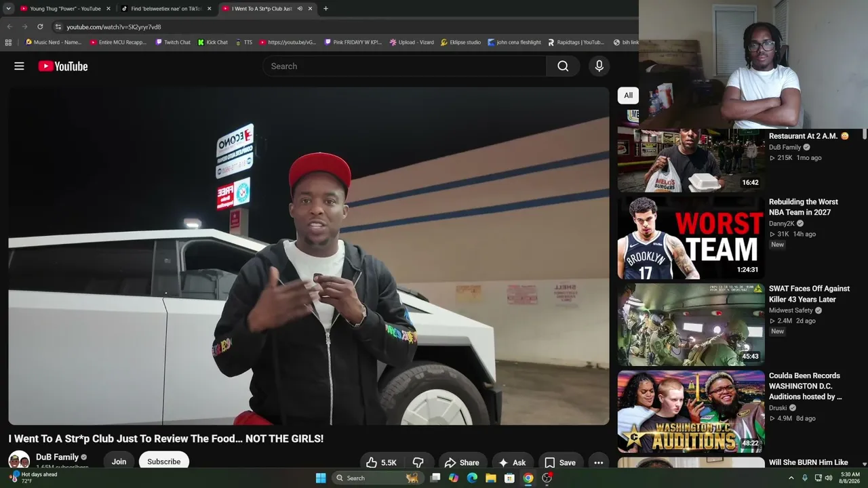The width and height of the screenshot is (868, 488).
Task: Switch to Chrome on the taskbar
Action: click(x=528, y=478)
